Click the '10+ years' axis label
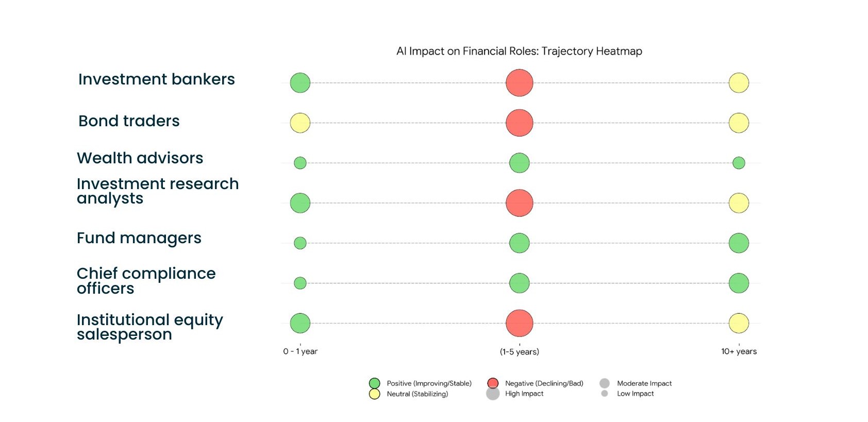 pyautogui.click(x=739, y=351)
